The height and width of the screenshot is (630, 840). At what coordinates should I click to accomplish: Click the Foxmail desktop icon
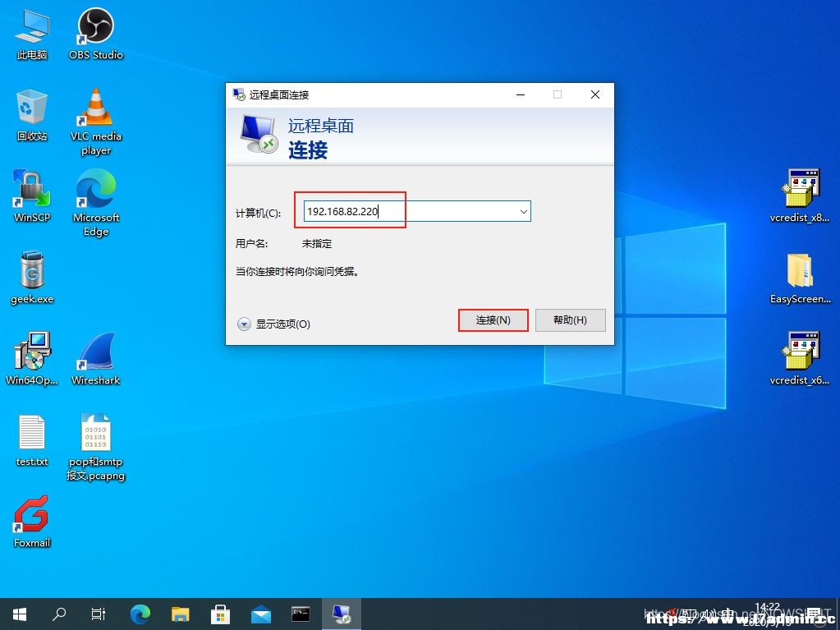[31, 522]
